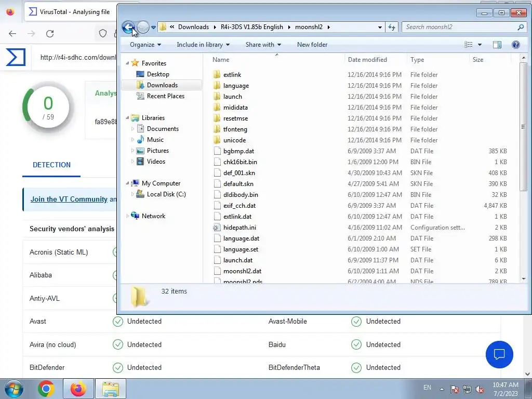Expand the Documents library node
The image size is (532, 399).
pyautogui.click(x=132, y=129)
